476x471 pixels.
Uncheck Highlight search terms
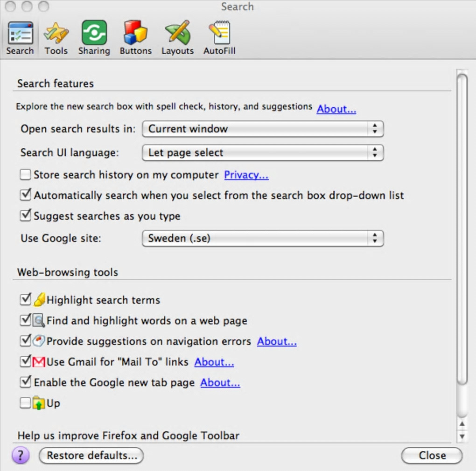[x=25, y=299]
